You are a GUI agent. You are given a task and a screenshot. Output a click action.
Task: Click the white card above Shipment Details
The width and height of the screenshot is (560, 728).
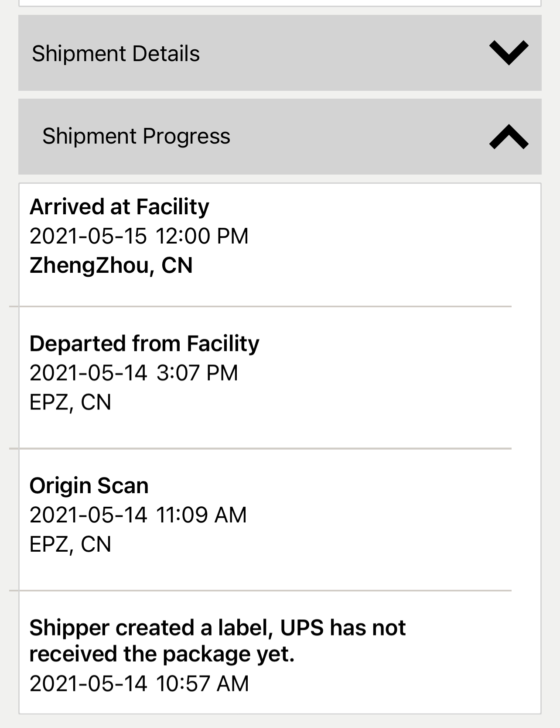(279, 3)
